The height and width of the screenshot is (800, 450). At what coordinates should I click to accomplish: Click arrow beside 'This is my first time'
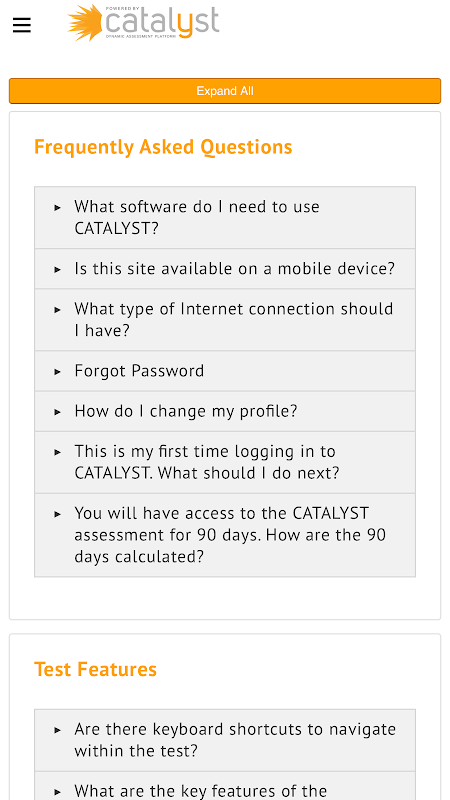58,452
